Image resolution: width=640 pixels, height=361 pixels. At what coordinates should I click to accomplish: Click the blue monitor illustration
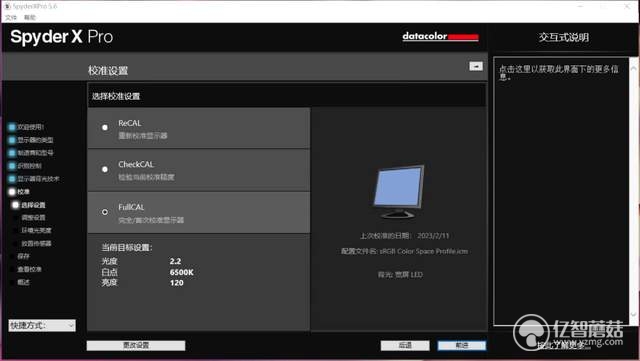click(x=399, y=191)
